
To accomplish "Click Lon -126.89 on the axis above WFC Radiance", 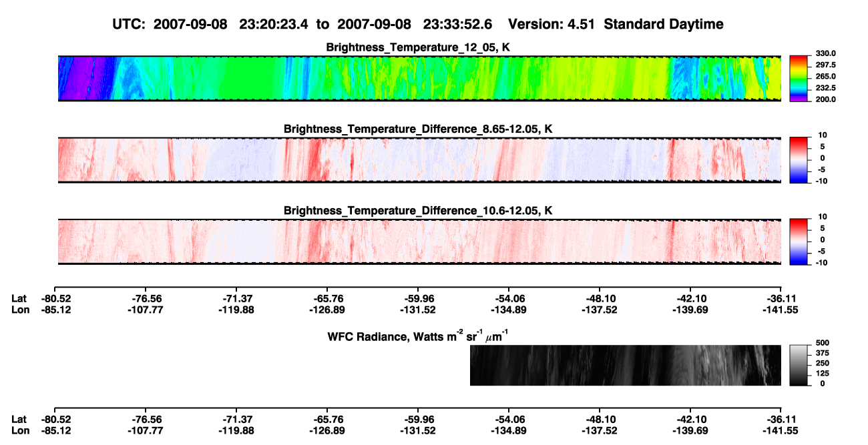I will click(x=327, y=310).
